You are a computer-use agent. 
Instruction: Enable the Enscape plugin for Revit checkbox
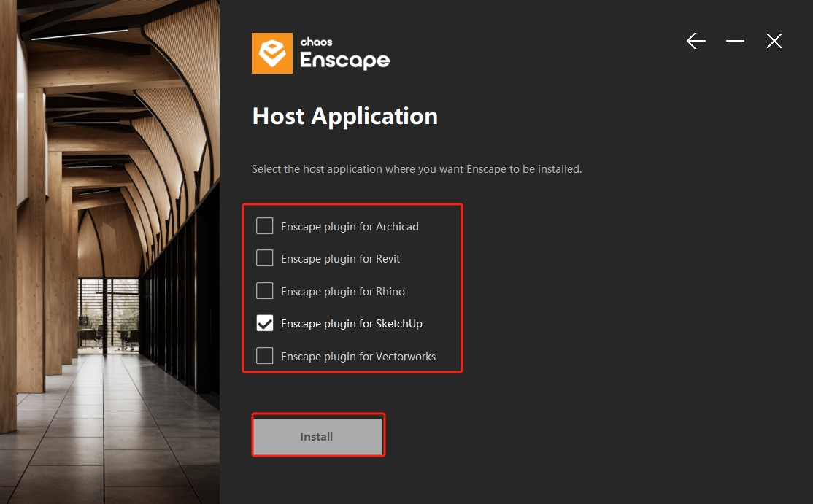(264, 258)
